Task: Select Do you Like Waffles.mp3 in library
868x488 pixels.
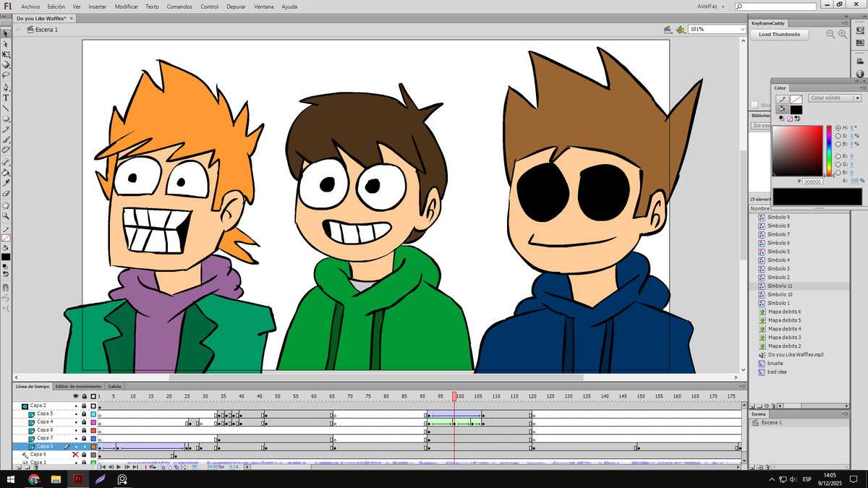Action: [x=796, y=355]
